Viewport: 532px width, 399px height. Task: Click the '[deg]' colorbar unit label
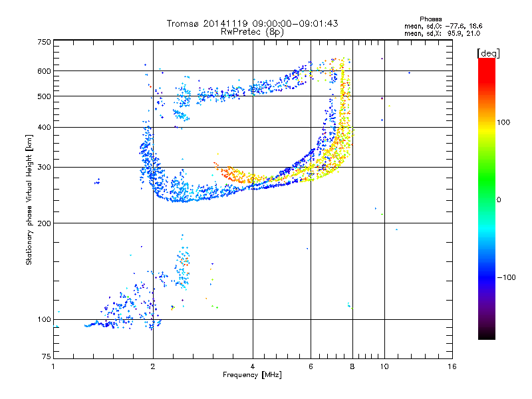pos(488,53)
